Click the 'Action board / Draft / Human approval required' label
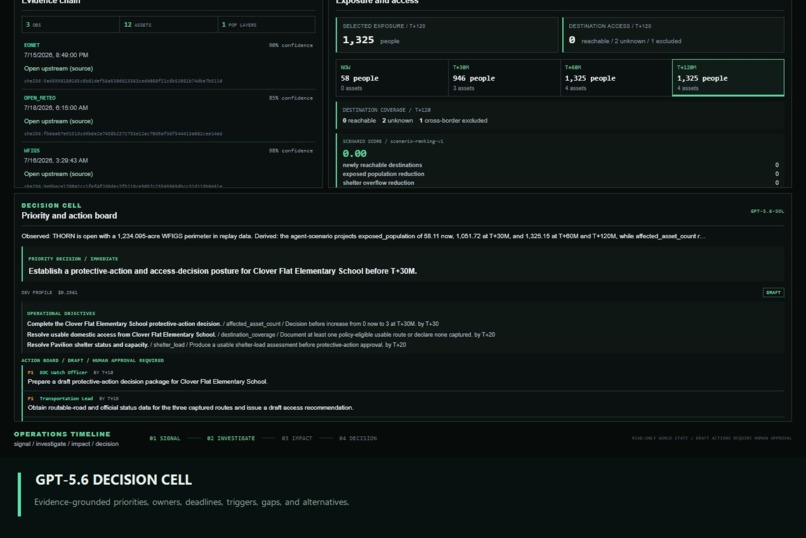The width and height of the screenshot is (806, 538). pyautogui.click(x=93, y=360)
